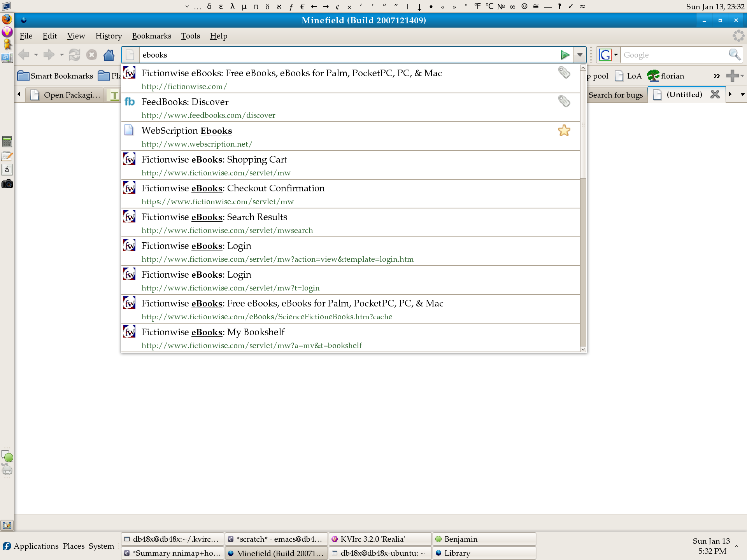
Task: Click the autocomplete scrollbar's up arrow
Action: (583, 68)
